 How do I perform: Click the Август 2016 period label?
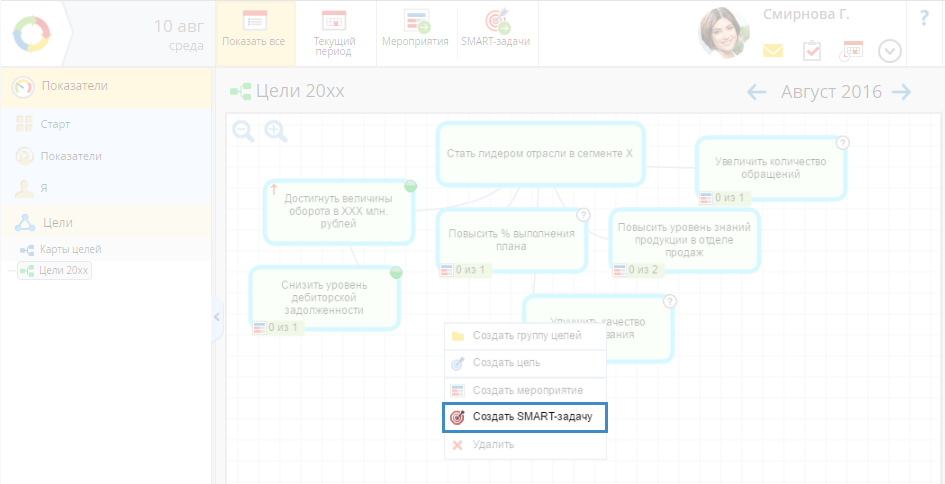coord(831,92)
